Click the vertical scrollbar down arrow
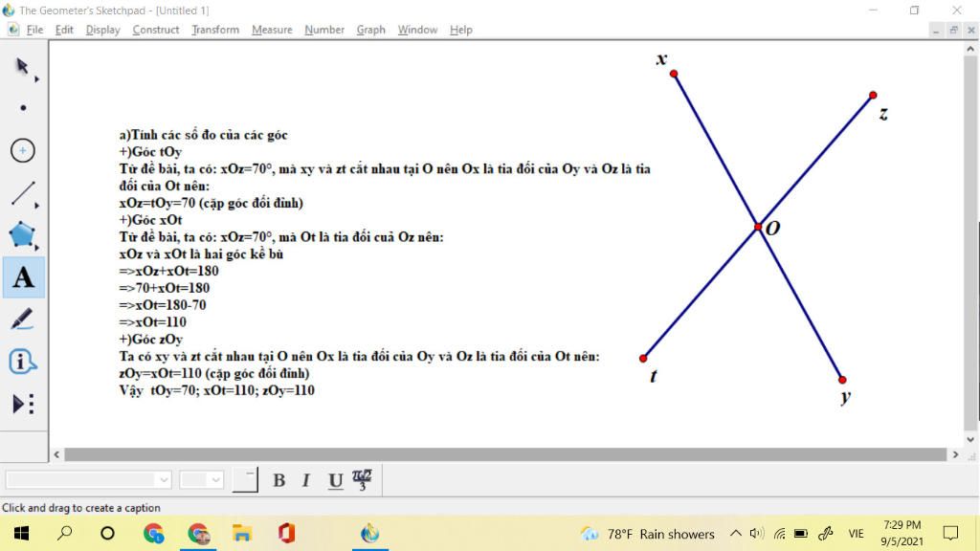Image resolution: width=980 pixels, height=551 pixels. click(x=970, y=439)
